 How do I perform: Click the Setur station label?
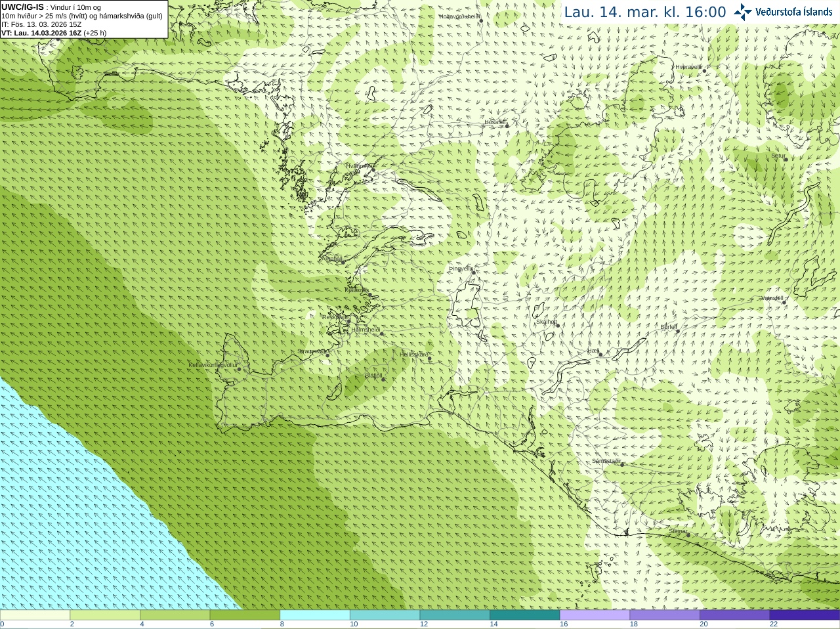pyautogui.click(x=778, y=156)
